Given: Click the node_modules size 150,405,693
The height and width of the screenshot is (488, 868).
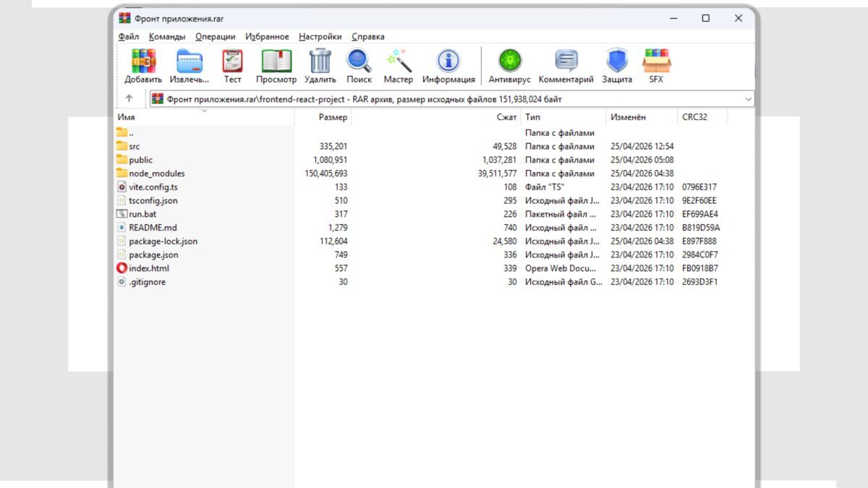Looking at the screenshot, I should (326, 174).
